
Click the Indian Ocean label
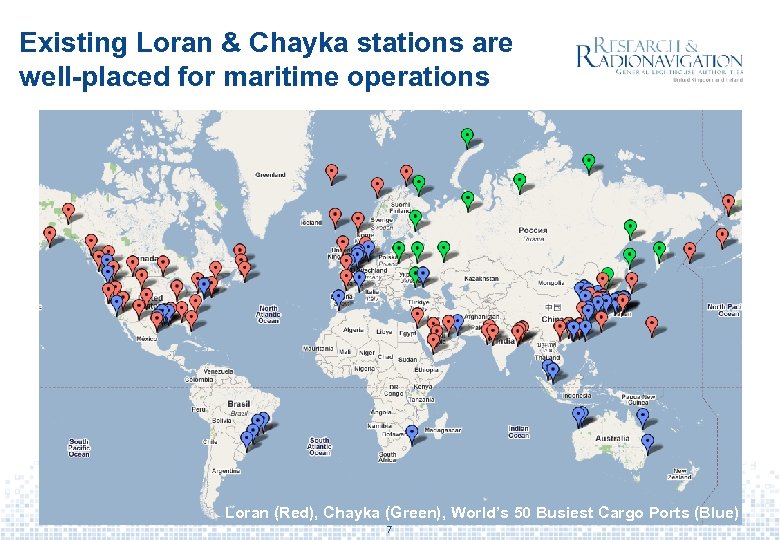[518, 432]
